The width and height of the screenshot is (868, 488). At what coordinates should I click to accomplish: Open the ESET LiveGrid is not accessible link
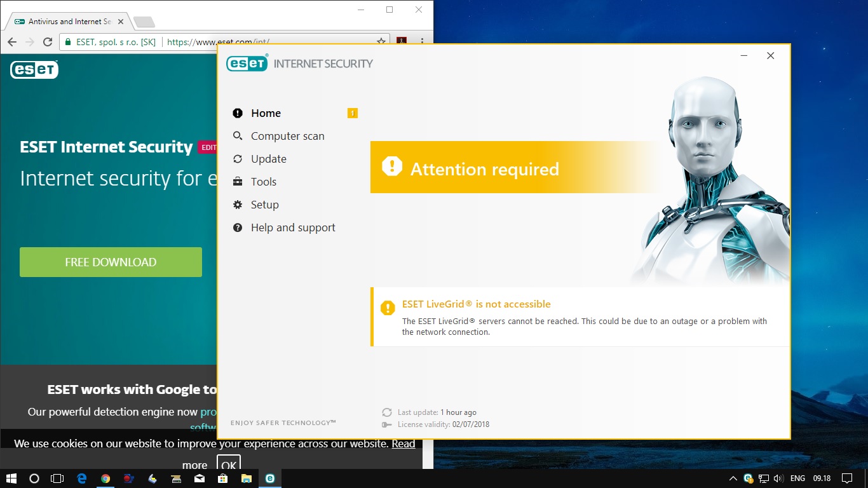[x=476, y=304]
